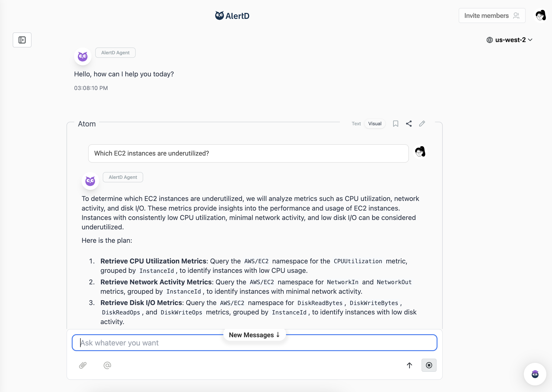Viewport: 552px width, 392px height.
Task: Edit the Atom block with pencil icon
Action: coord(422,124)
